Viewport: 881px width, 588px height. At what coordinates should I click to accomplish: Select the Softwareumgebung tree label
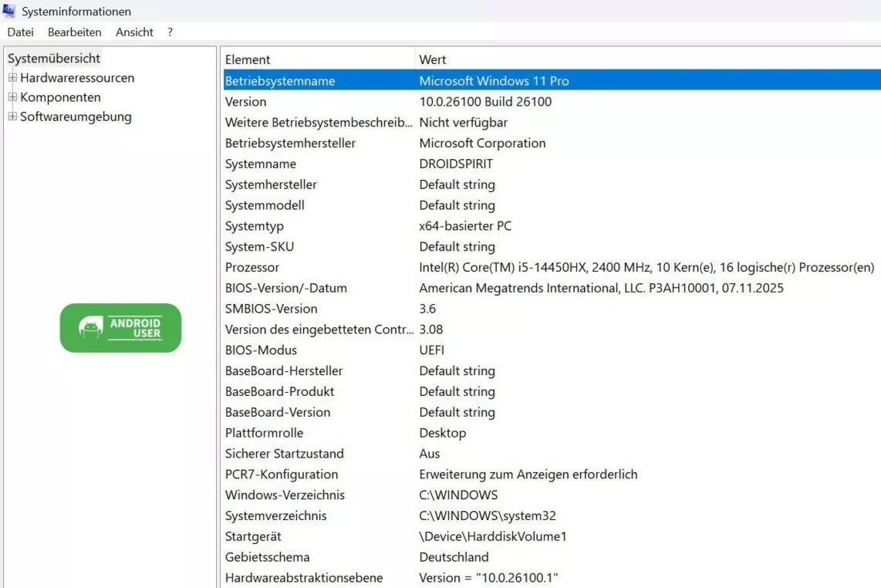pos(76,117)
